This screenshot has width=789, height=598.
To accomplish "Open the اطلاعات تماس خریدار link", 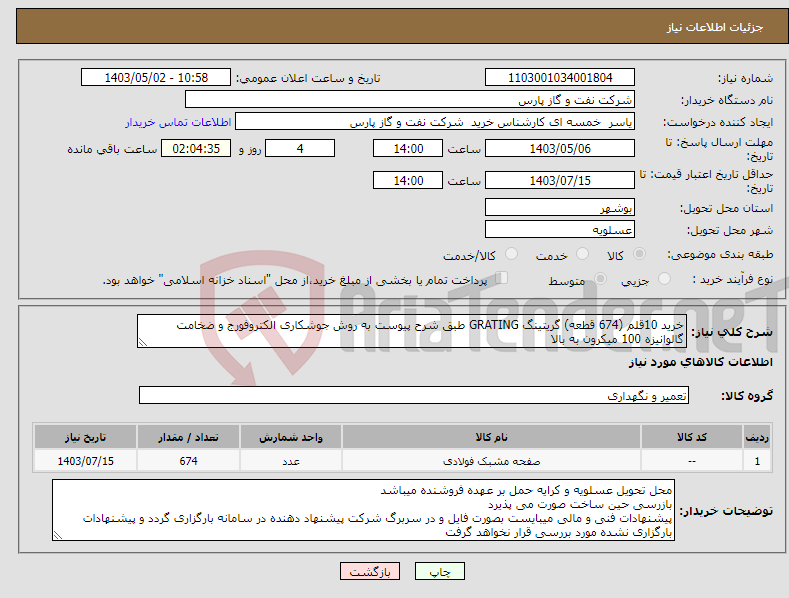I will tap(178, 122).
